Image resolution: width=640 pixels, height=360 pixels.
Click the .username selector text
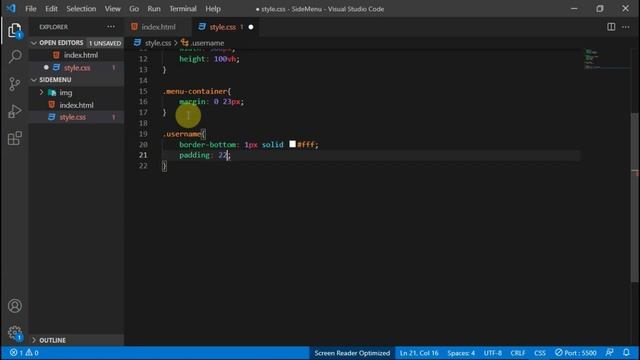pyautogui.click(x=182, y=134)
